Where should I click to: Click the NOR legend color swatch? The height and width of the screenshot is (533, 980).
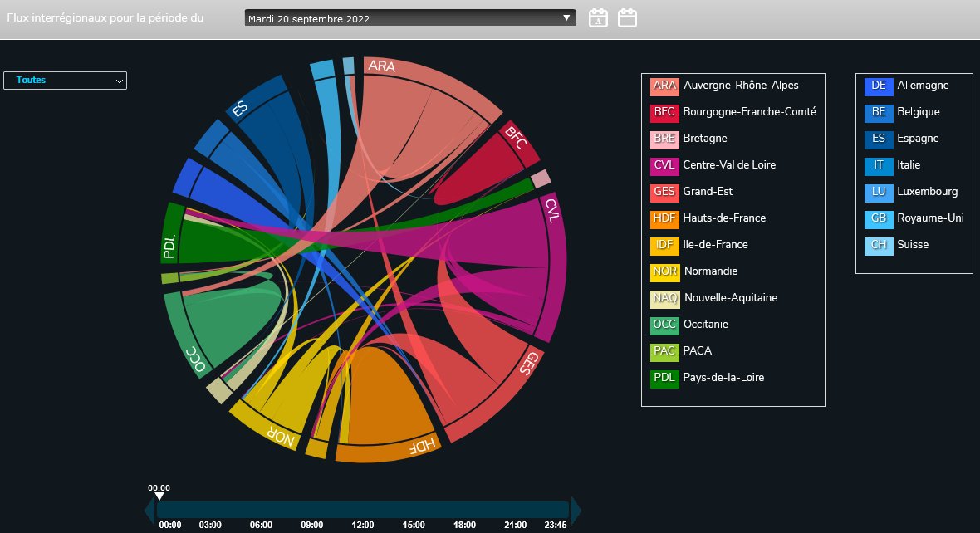pos(664,271)
